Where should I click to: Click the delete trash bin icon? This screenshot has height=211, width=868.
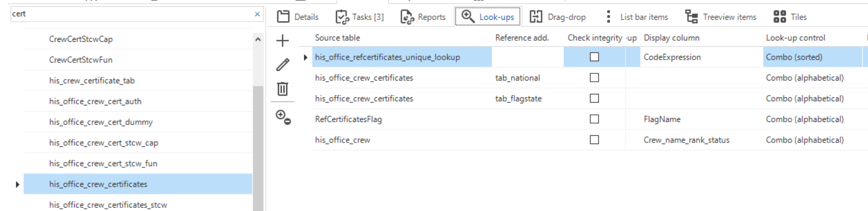coord(282,89)
